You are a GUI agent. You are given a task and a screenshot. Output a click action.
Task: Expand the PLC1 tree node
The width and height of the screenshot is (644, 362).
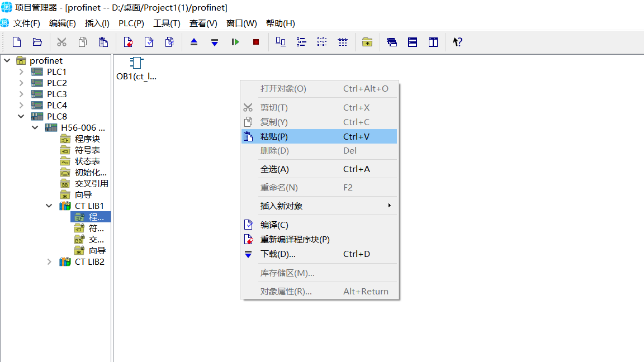click(21, 72)
